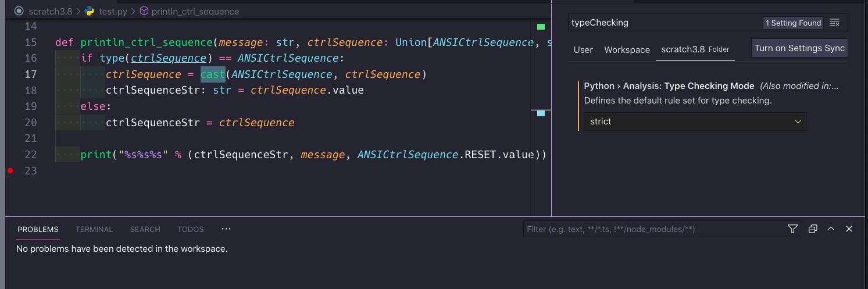This screenshot has width=868, height=289.
Task: Collapse all problems in the panel
Action: point(813,229)
